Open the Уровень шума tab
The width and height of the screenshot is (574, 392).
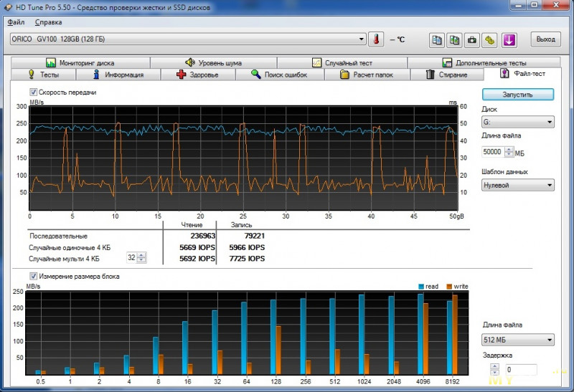coord(212,63)
